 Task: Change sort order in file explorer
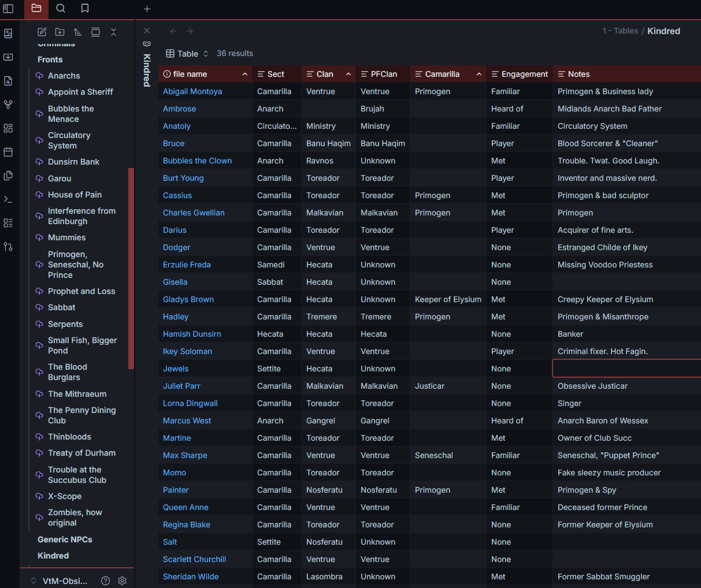point(77,32)
